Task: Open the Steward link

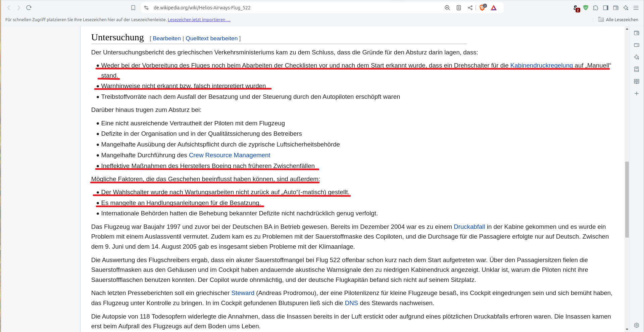Action: pyautogui.click(x=243, y=293)
